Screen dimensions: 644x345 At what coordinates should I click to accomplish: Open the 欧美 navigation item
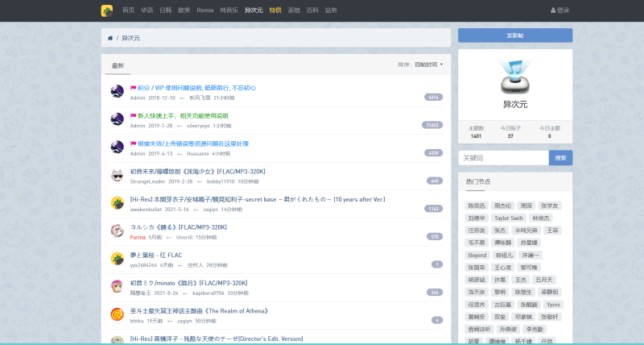[184, 10]
